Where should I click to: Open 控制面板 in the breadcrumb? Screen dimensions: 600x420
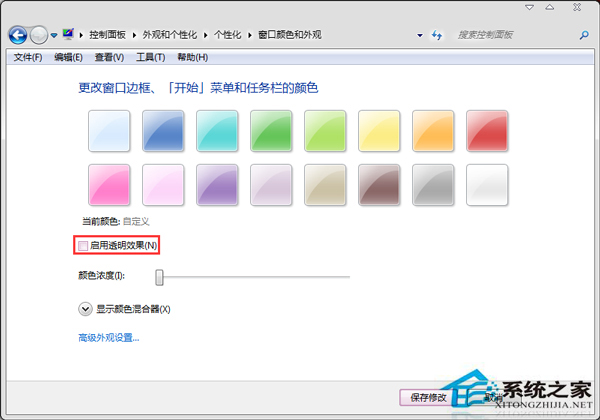108,35
